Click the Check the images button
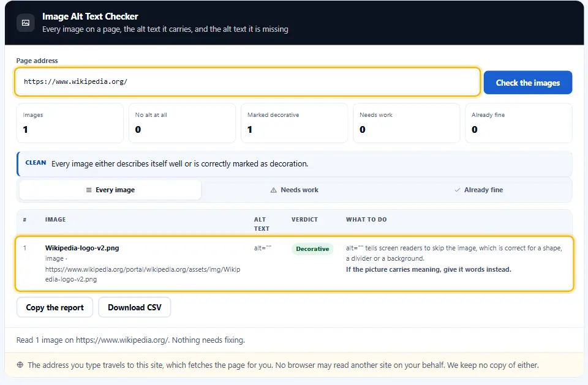 [x=527, y=83]
